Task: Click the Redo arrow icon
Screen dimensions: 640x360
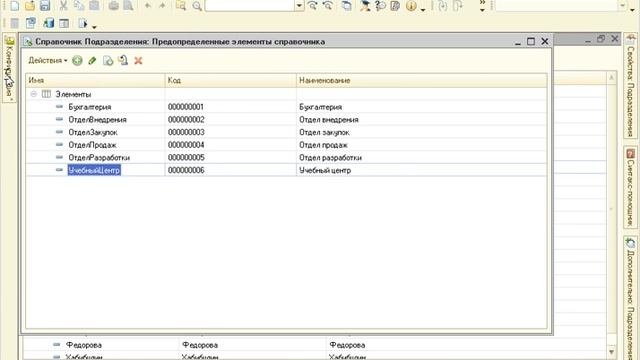Action: (162, 5)
